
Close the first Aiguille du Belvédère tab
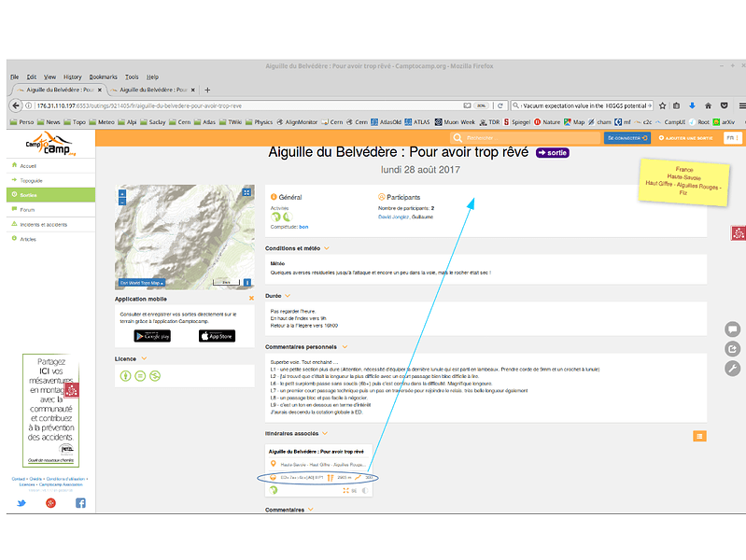point(99,90)
